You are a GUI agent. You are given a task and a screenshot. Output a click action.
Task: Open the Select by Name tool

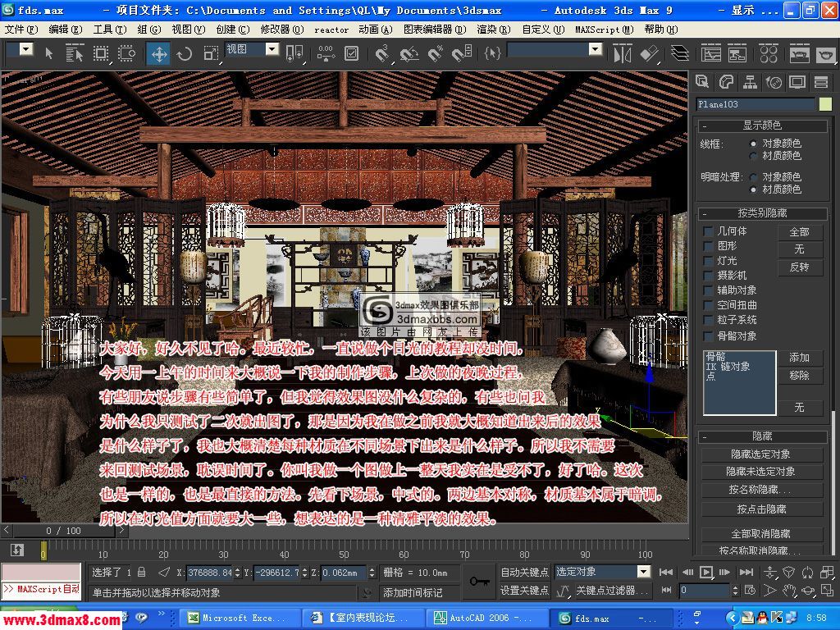coord(74,53)
